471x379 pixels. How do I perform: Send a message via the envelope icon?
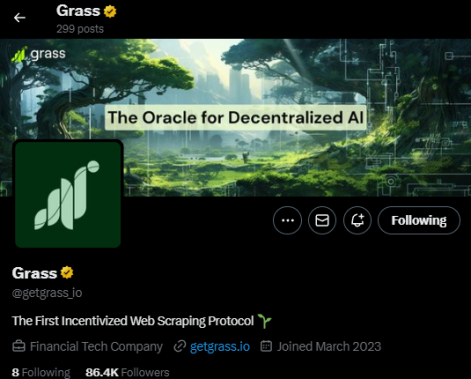322,220
